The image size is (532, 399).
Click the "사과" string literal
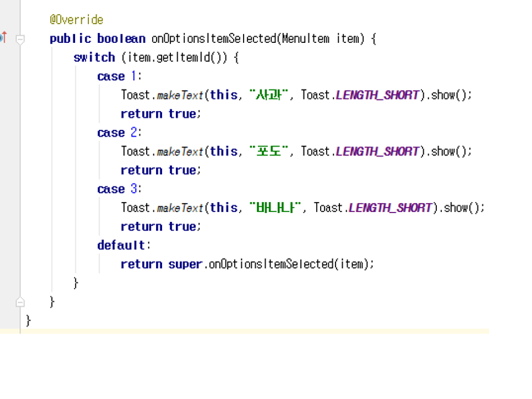tap(270, 95)
